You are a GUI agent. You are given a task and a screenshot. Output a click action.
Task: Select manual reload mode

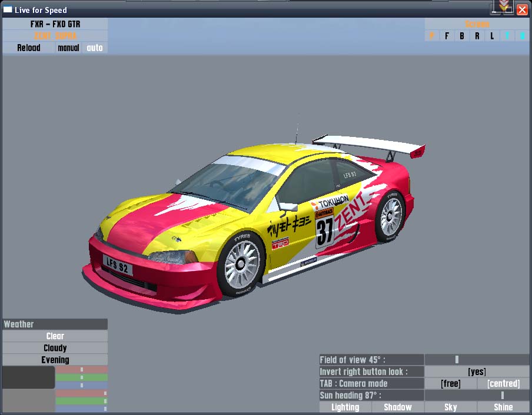pos(68,48)
